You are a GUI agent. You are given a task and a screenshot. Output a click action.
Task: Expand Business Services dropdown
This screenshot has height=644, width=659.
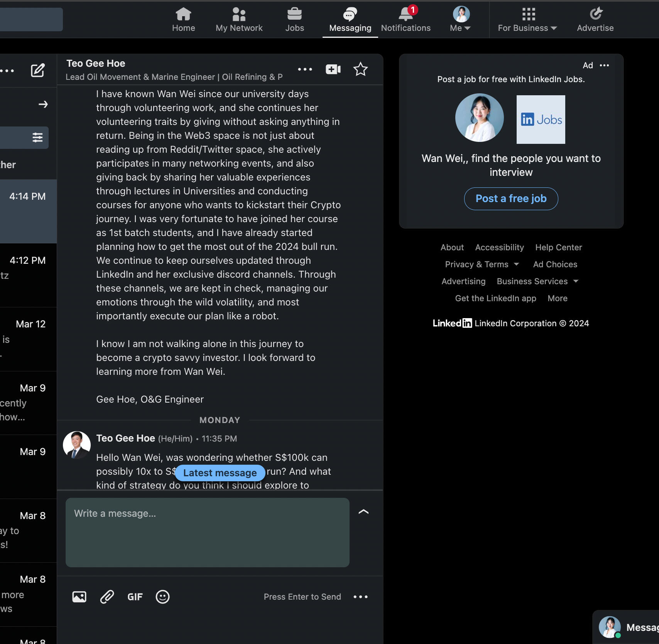tap(537, 282)
